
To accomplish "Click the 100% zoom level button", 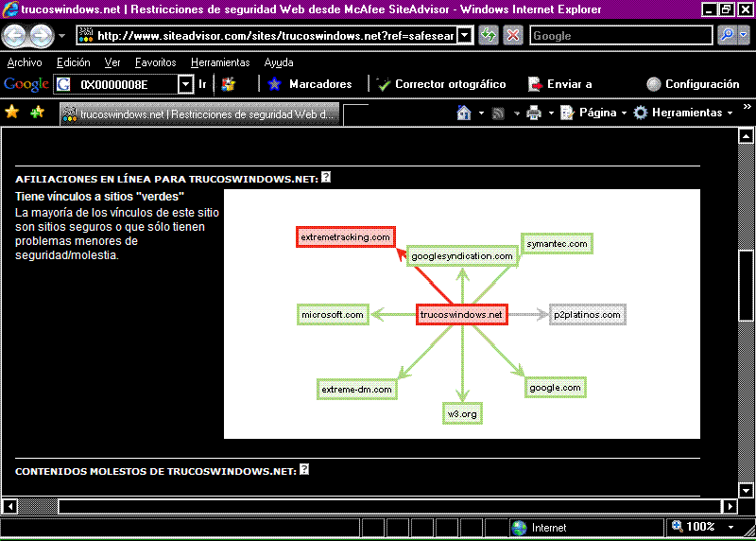I will tap(694, 527).
